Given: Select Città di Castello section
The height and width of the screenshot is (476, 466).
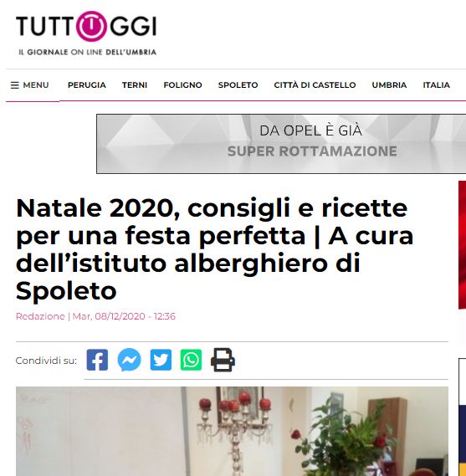Looking at the screenshot, I should 315,85.
